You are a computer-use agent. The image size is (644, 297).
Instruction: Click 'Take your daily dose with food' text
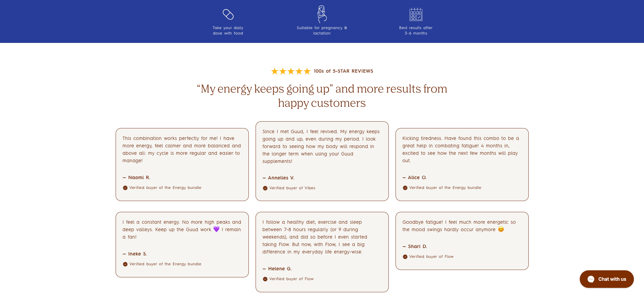pyautogui.click(x=228, y=30)
